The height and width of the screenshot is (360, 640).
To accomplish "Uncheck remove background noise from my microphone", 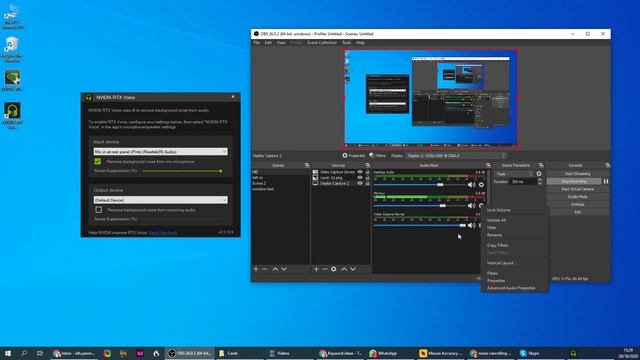I will (98, 161).
